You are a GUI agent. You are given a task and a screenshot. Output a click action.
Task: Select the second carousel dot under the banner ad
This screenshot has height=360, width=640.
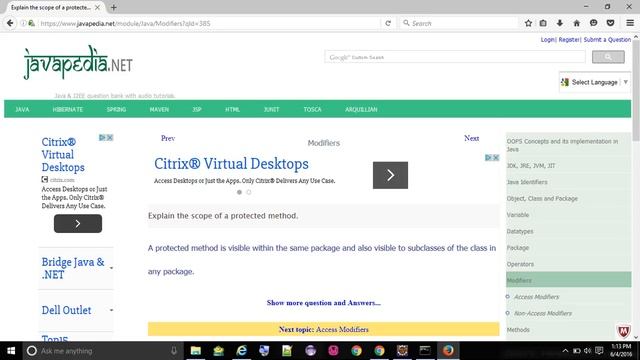point(249,192)
